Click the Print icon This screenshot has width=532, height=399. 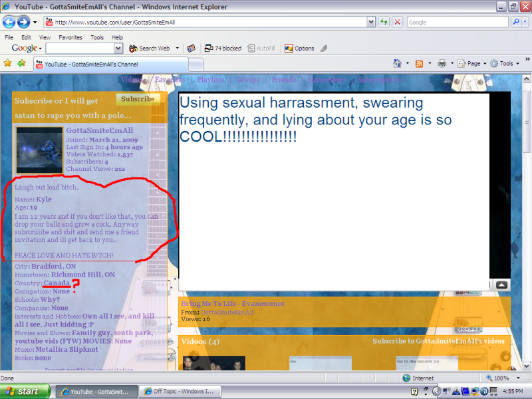pyautogui.click(x=442, y=63)
